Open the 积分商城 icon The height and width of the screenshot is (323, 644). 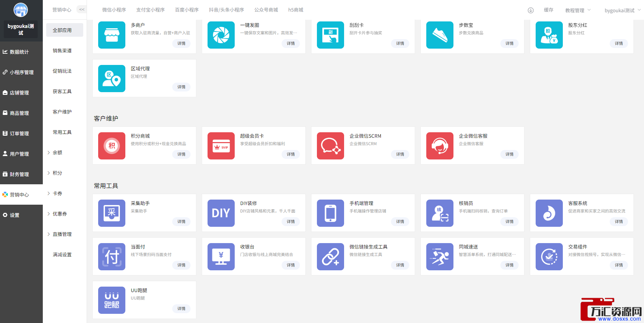coord(111,146)
